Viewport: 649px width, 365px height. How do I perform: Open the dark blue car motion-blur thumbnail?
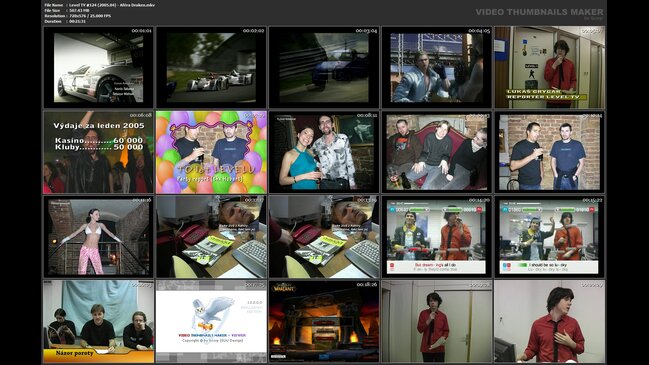tap(324, 67)
